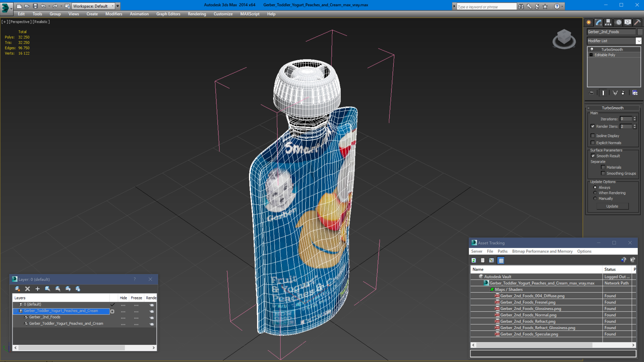Switch Asset Tracking to table view icon
Screen dimensions: 644x362
(501, 260)
